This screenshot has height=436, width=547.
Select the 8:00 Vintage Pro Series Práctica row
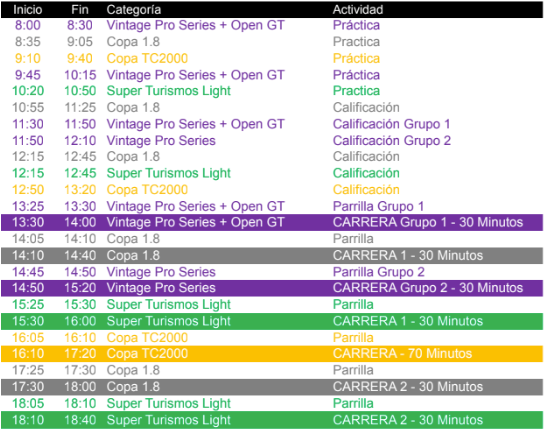272,25
